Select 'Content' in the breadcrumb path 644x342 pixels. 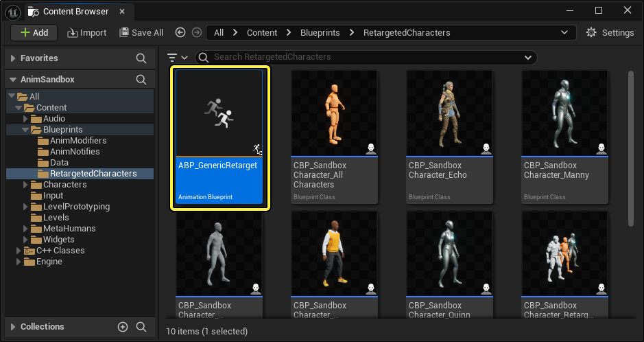[x=262, y=32]
